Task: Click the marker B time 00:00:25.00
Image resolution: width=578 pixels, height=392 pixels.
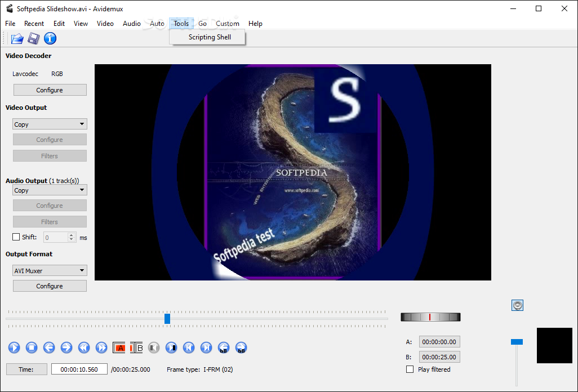Action: click(x=439, y=357)
